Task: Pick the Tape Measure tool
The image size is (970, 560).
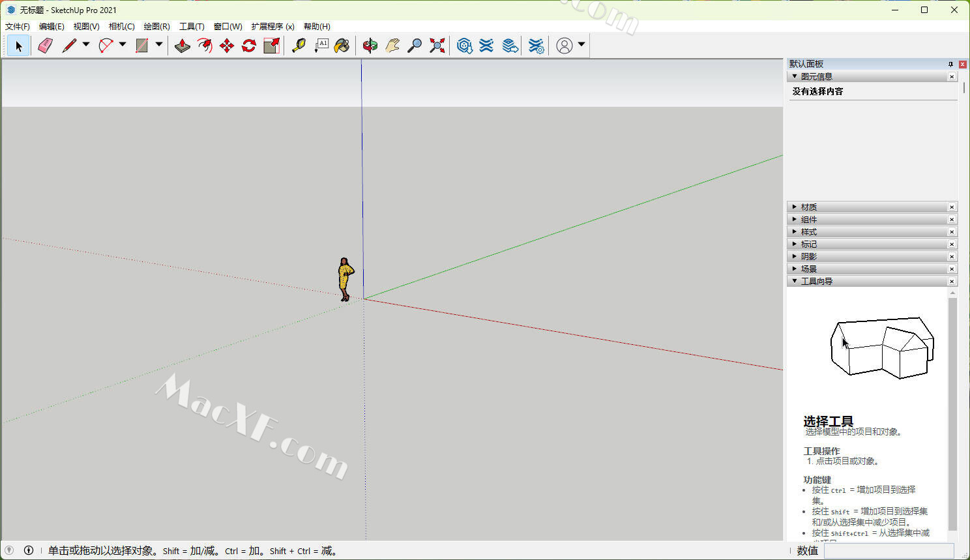Action: 299,46
